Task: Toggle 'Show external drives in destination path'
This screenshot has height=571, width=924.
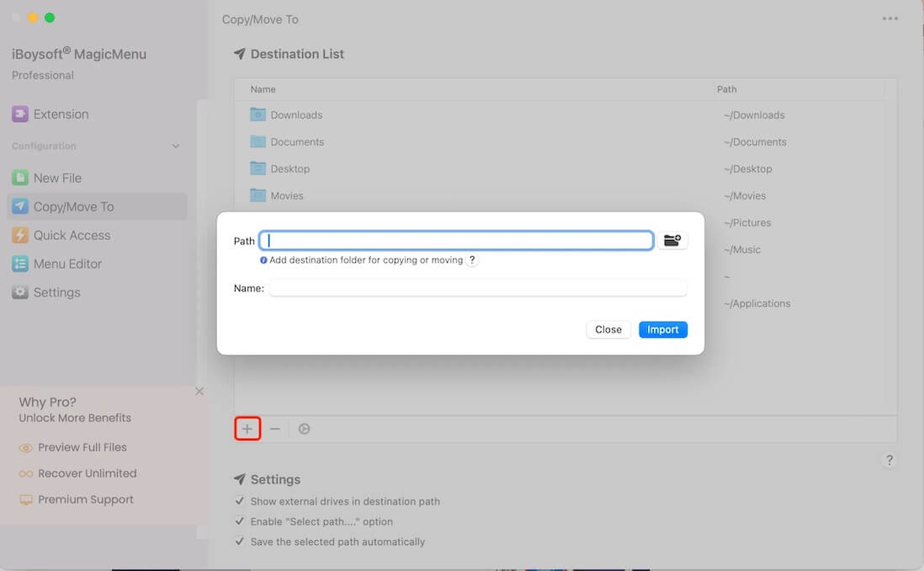Action: 240,501
